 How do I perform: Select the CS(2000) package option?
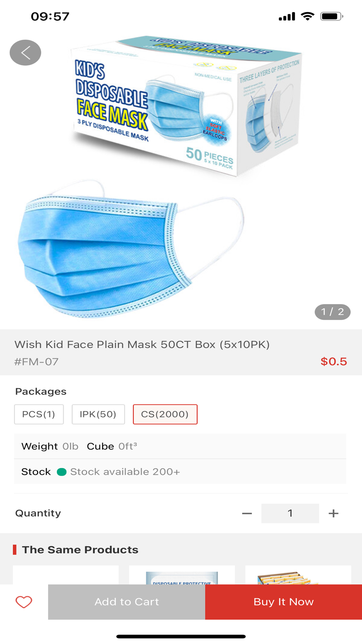(165, 414)
